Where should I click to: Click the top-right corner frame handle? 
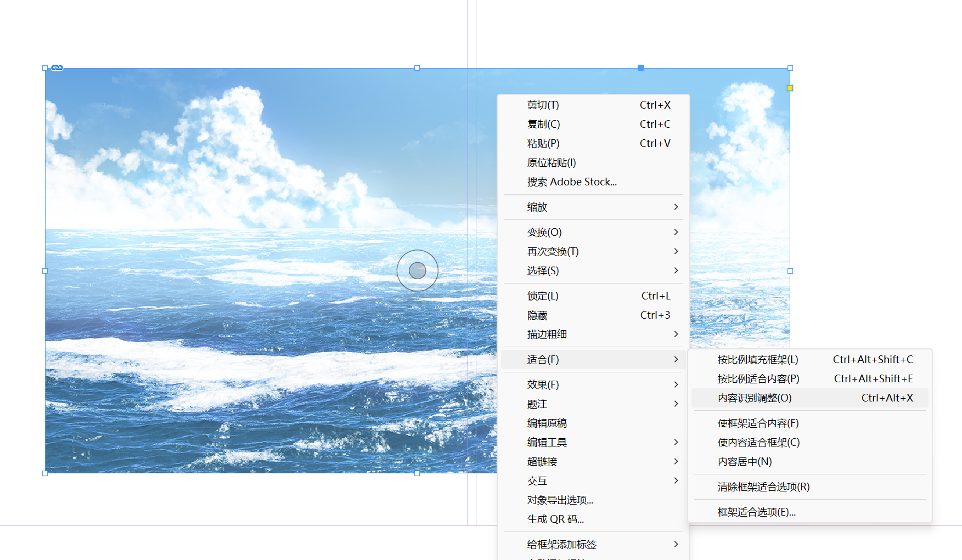[x=790, y=68]
